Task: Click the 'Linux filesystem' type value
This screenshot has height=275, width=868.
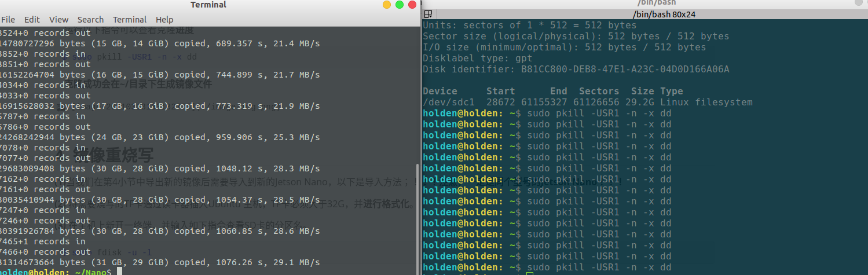Action: click(x=706, y=102)
